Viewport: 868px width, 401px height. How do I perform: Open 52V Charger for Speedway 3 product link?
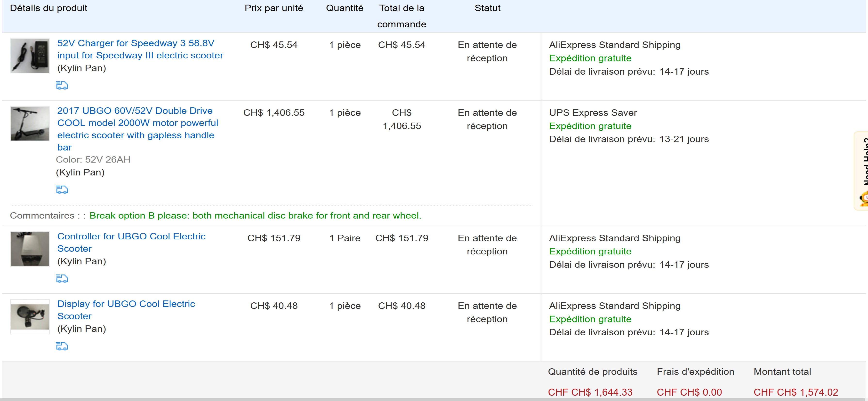(140, 49)
